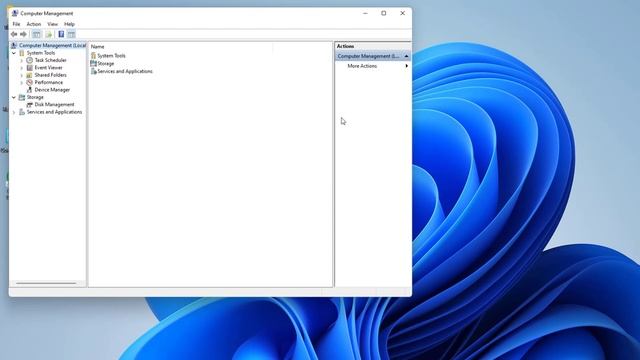Click the Back arrow toolbar icon
The height and width of the screenshot is (360, 640).
14,34
